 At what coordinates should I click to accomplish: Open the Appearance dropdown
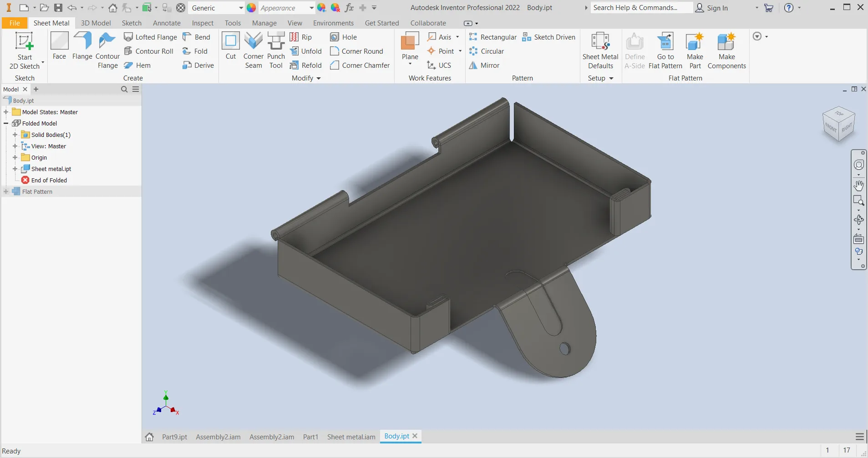pyautogui.click(x=311, y=8)
